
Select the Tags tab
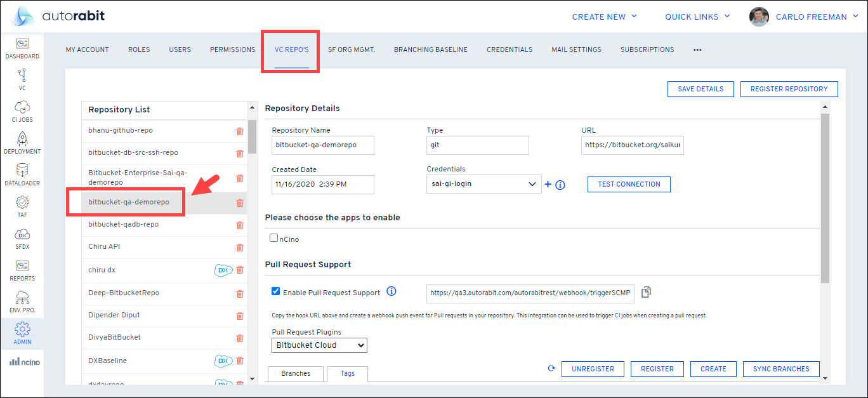[x=347, y=373]
